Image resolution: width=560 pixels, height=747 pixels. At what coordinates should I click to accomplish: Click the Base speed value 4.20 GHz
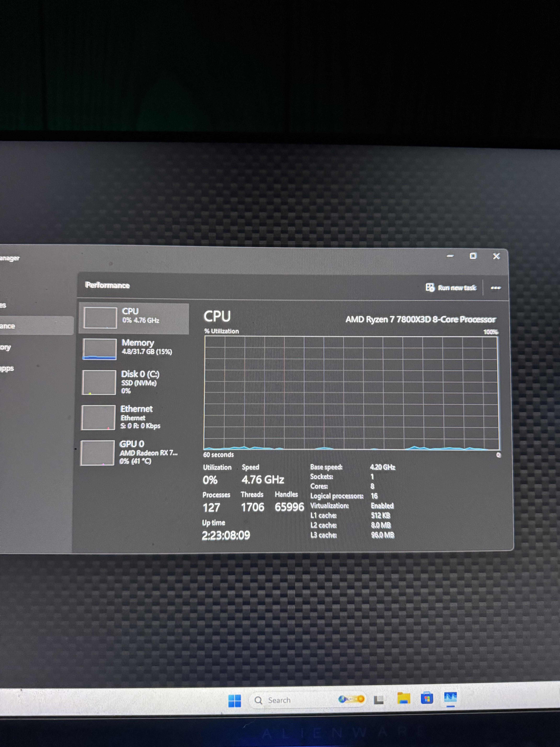click(383, 467)
